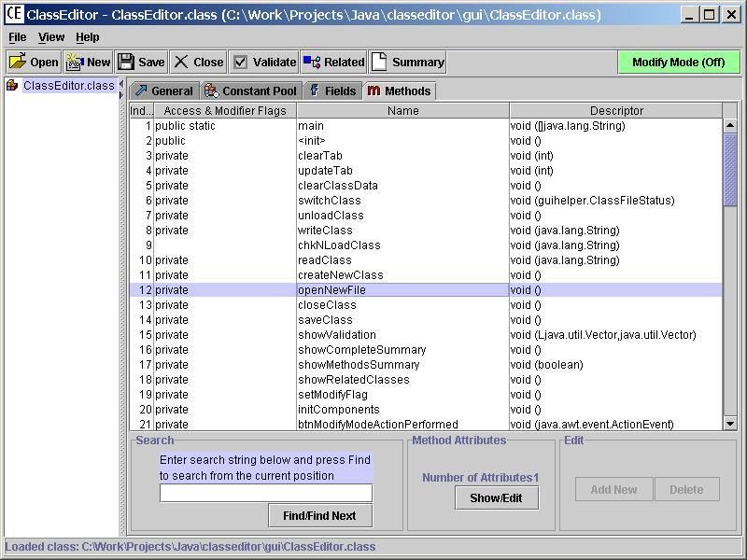Toggle Modify Mode on
This screenshot has height=560, width=747.
(679, 62)
